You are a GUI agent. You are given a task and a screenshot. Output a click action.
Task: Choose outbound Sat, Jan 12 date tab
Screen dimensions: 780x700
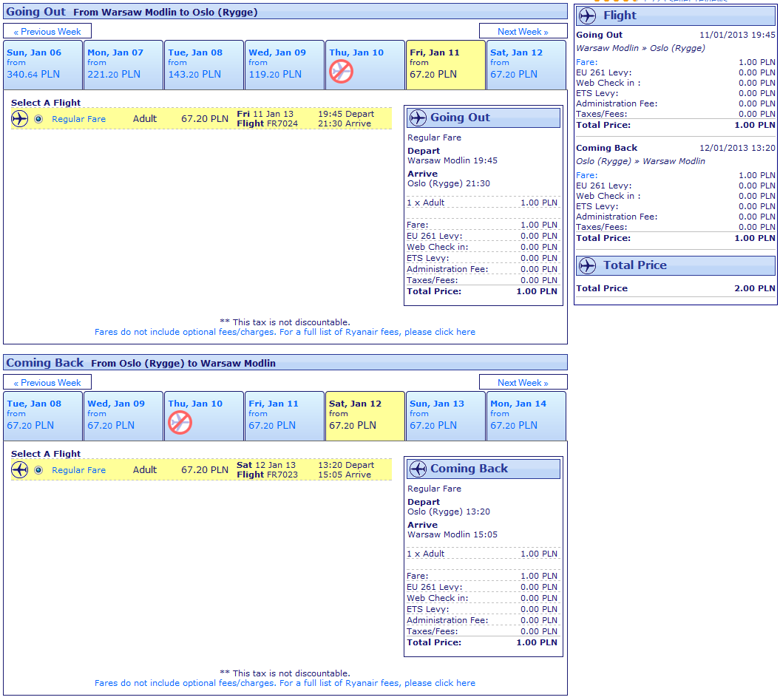526,65
